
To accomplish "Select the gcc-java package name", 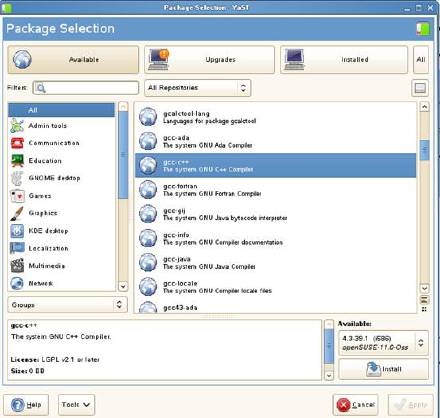I will coord(177,259).
